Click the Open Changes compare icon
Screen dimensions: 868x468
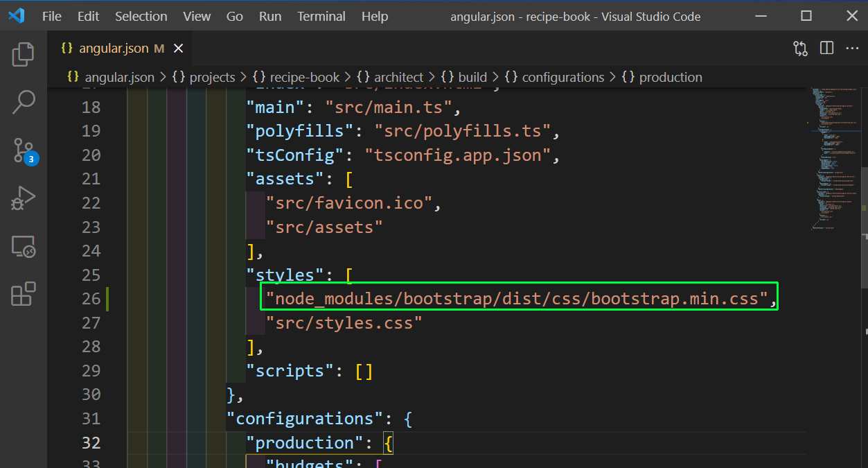tap(800, 48)
